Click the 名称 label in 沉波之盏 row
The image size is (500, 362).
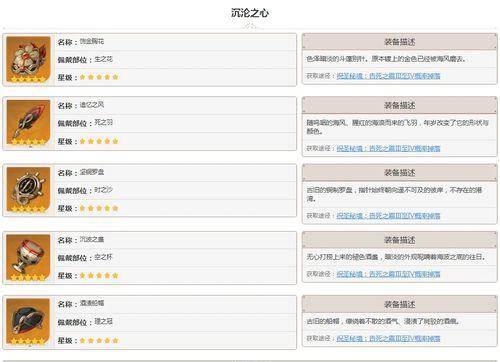point(66,240)
